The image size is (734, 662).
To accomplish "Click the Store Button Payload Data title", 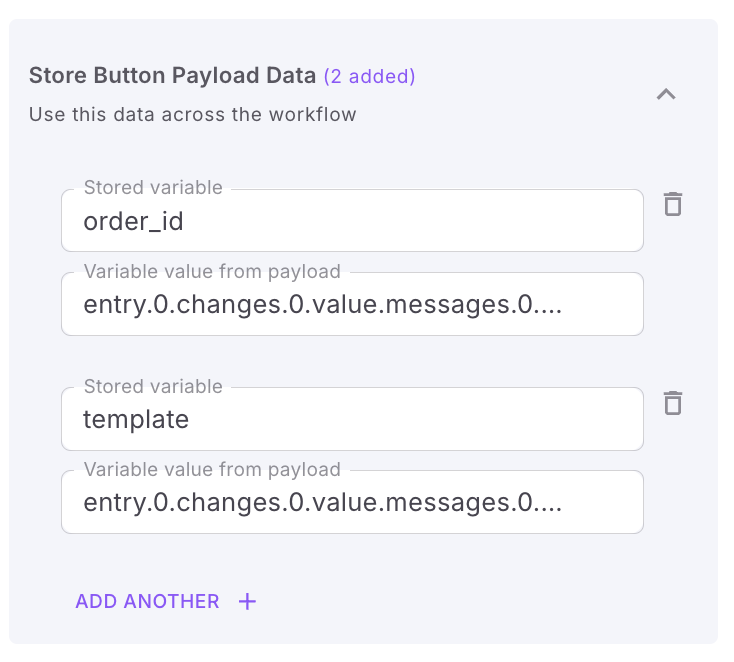I will click(172, 75).
